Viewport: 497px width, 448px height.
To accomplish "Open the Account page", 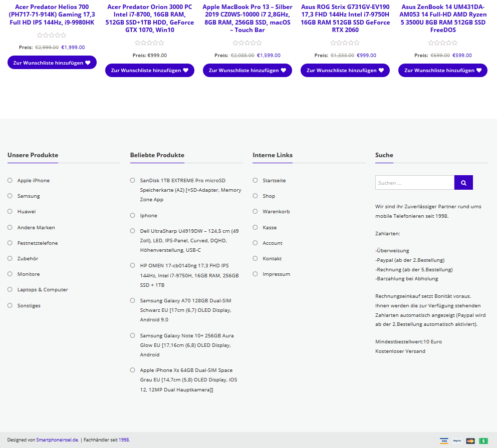I will coord(272,243).
